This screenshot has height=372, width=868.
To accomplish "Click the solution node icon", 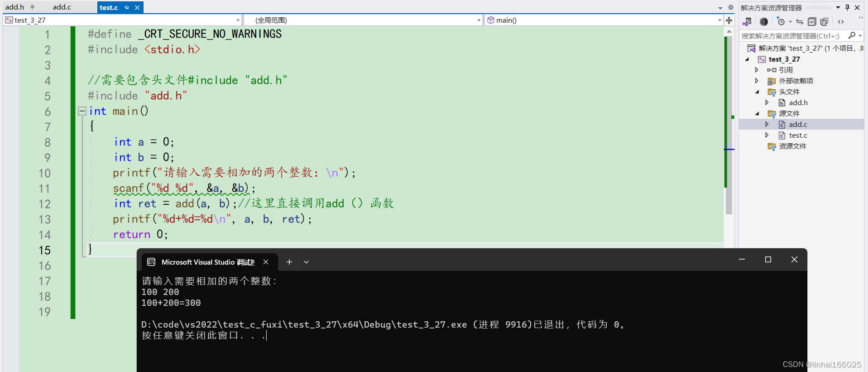I will click(x=751, y=48).
